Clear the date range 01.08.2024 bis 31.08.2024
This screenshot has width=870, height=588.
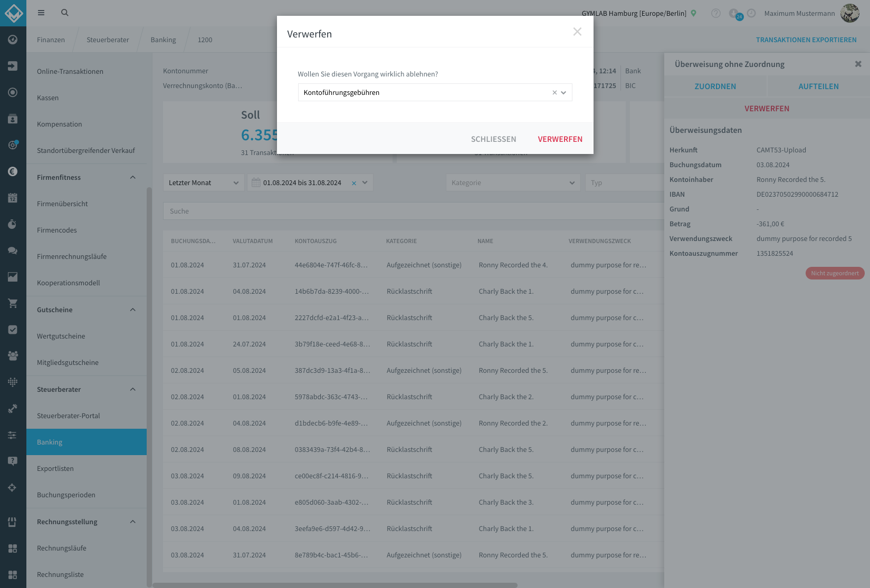(x=354, y=183)
